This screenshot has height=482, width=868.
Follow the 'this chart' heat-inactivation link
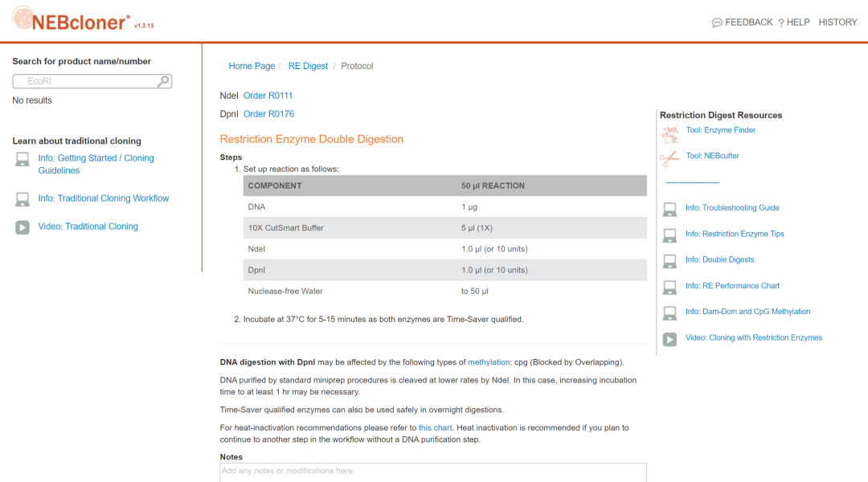click(x=435, y=427)
